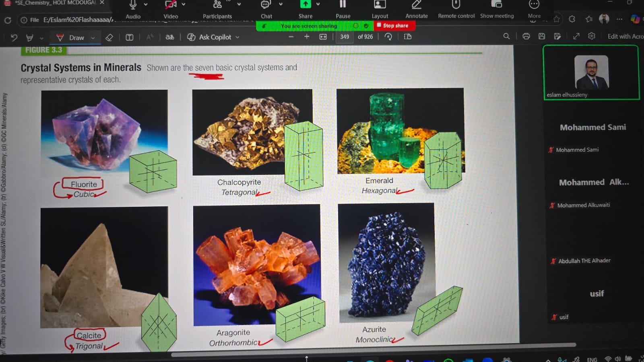The width and height of the screenshot is (644, 362).
Task: Click the Rotate page icon
Action: point(388,37)
